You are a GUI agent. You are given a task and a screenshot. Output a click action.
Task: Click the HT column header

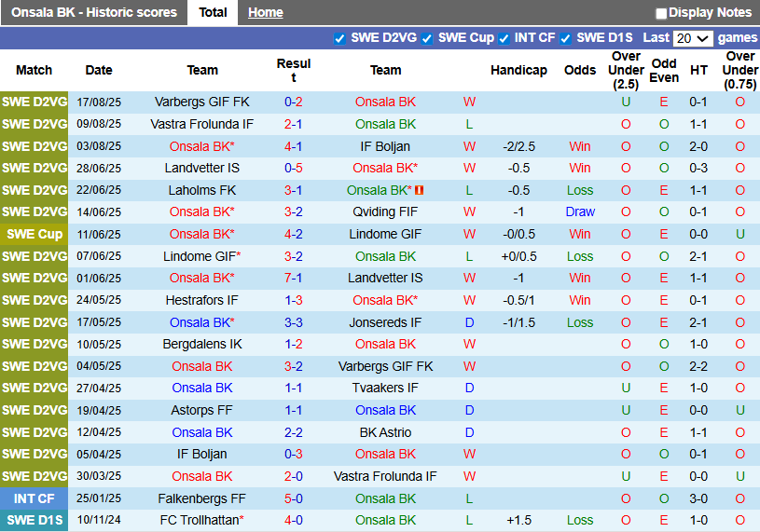coord(698,70)
